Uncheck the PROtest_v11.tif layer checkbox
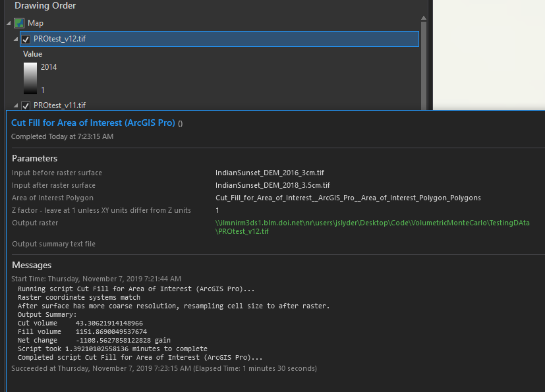The width and height of the screenshot is (545, 392). [26, 105]
